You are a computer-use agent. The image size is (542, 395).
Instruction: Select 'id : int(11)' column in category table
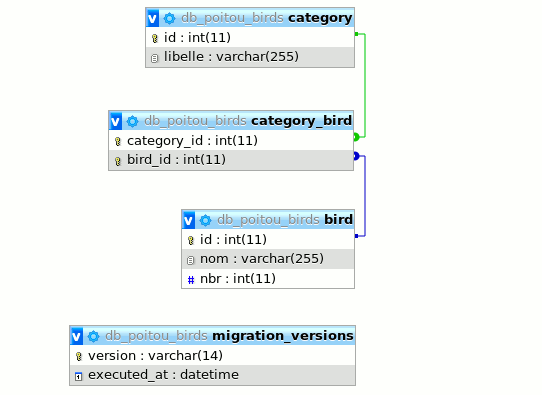coord(250,37)
